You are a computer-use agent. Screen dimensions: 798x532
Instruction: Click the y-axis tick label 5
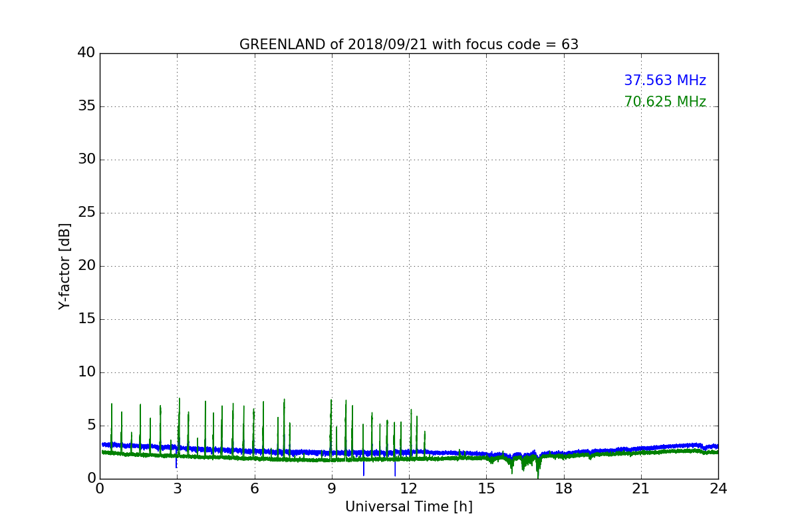tap(91, 425)
